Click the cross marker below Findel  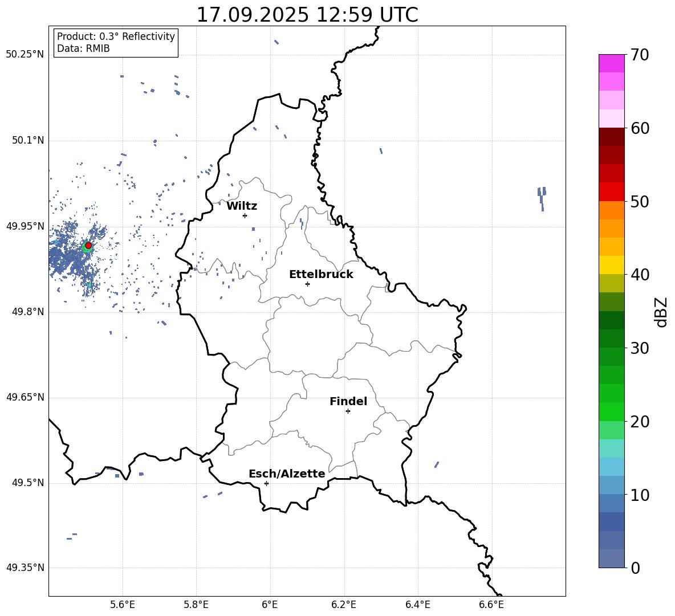(x=348, y=411)
